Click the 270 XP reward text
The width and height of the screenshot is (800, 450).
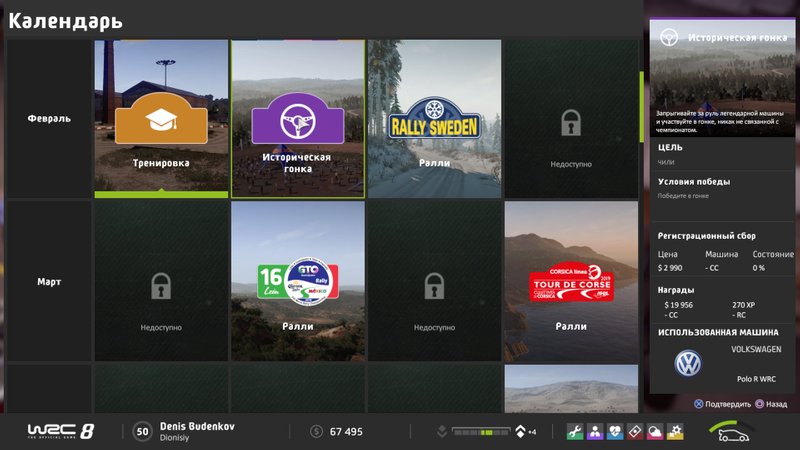(x=743, y=305)
